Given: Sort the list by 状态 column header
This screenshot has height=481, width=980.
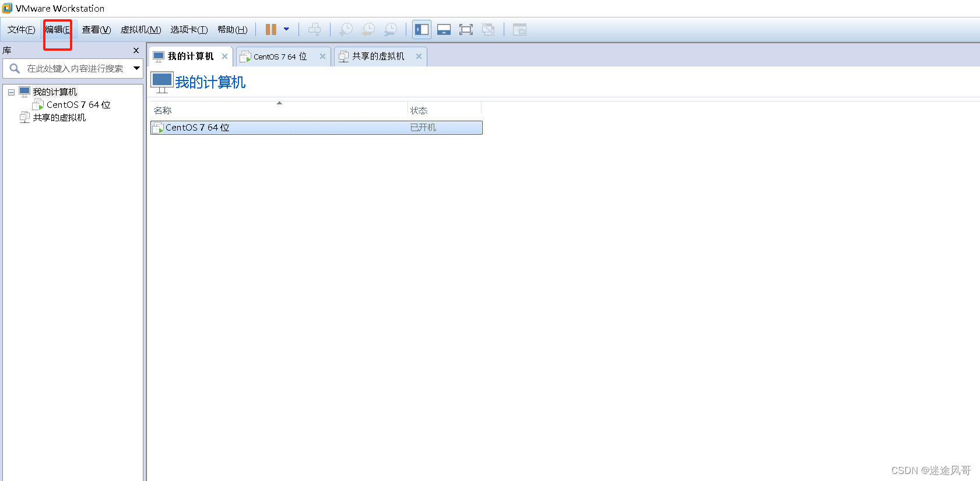Looking at the screenshot, I should (444, 110).
